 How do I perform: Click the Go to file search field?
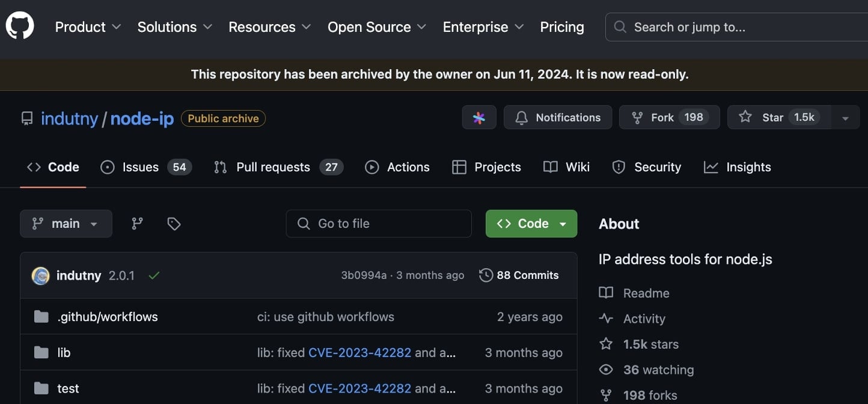click(379, 224)
